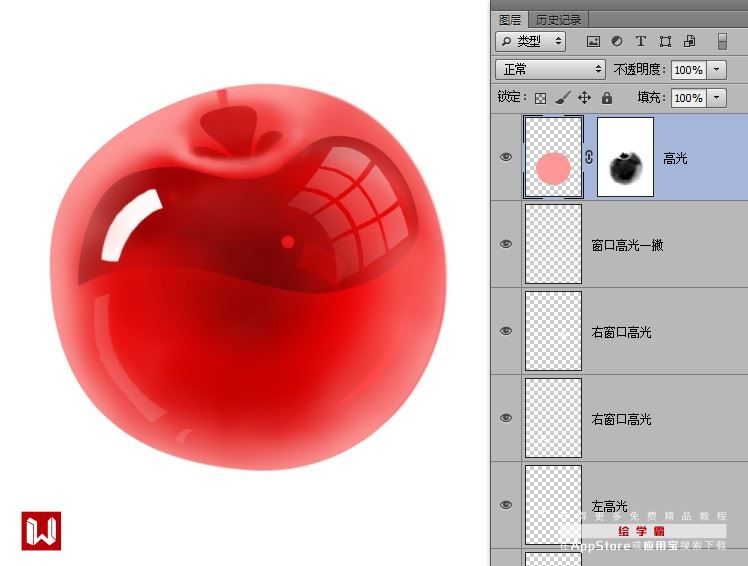748x566 pixels.
Task: Click the 左高光 layer name
Action: [x=609, y=506]
